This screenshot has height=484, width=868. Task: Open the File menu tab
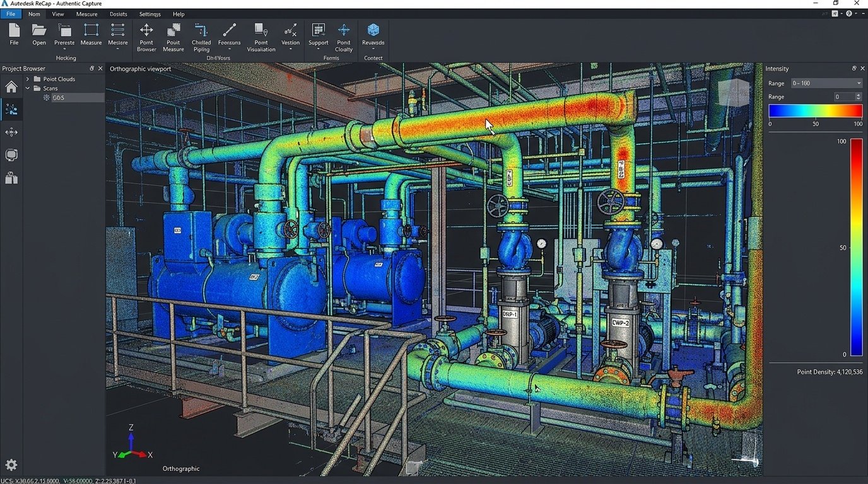[11, 14]
